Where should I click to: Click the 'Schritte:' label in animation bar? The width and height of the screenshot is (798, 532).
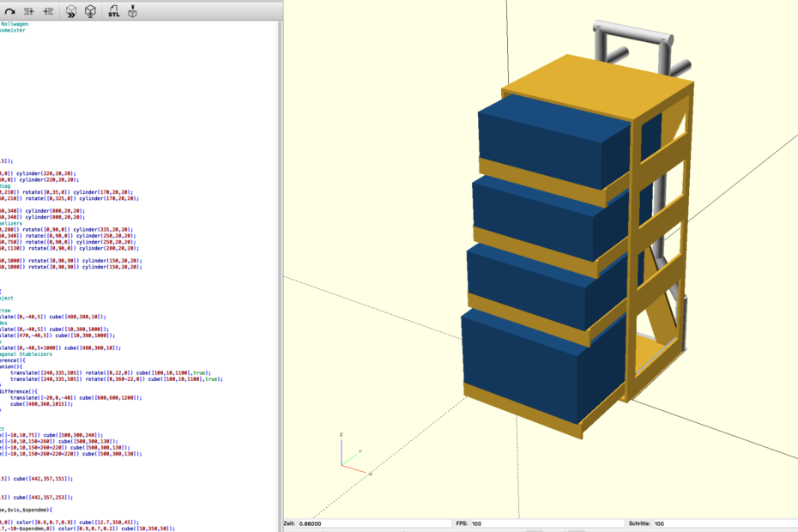(640, 523)
